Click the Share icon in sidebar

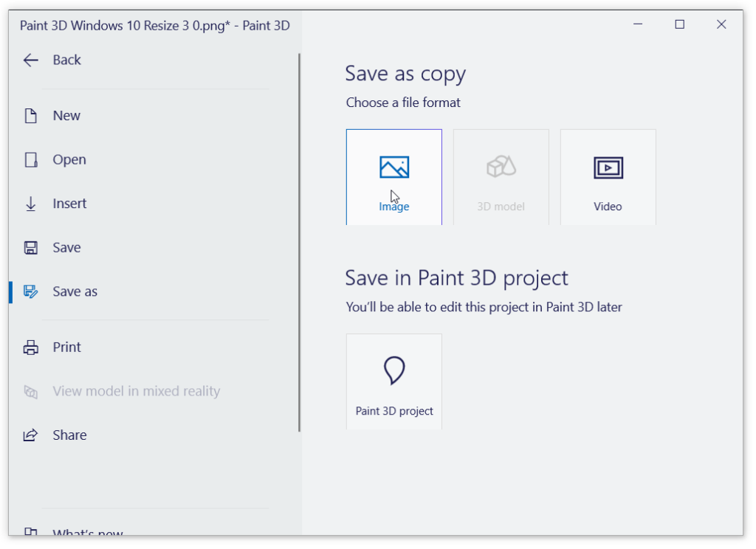[30, 435]
